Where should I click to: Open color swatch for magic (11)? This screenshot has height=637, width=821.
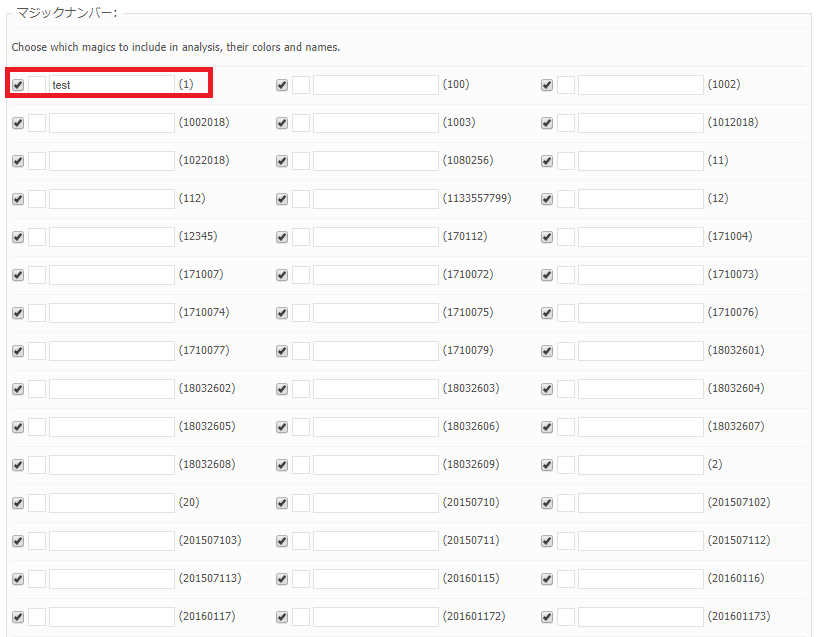tap(566, 161)
